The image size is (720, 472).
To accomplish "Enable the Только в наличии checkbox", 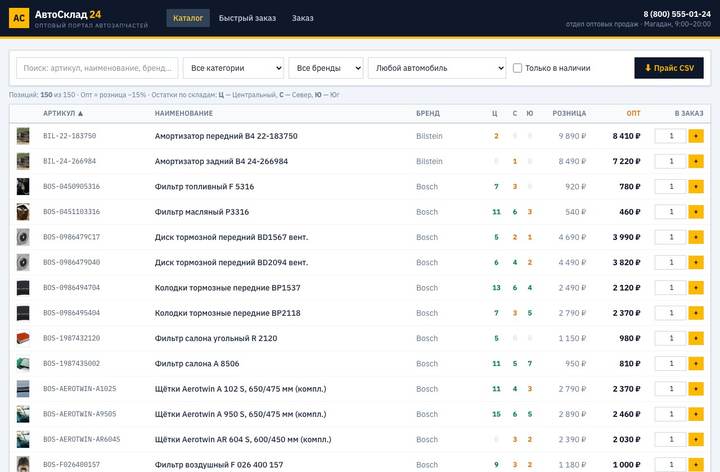I will click(x=518, y=68).
